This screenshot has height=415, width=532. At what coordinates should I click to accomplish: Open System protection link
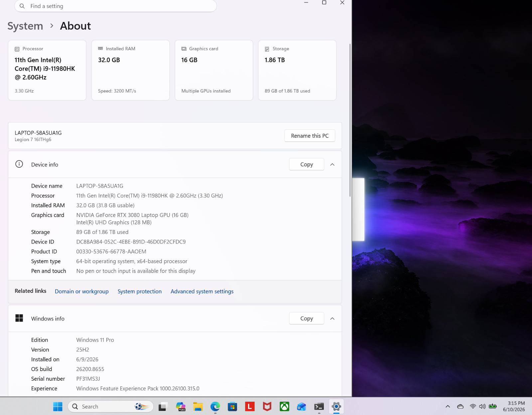140,291
